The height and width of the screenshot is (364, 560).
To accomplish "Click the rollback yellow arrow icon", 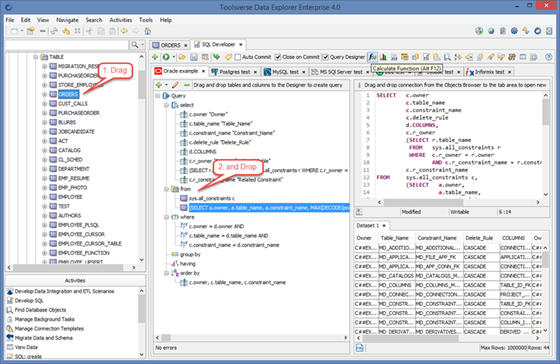I will 228,57.
